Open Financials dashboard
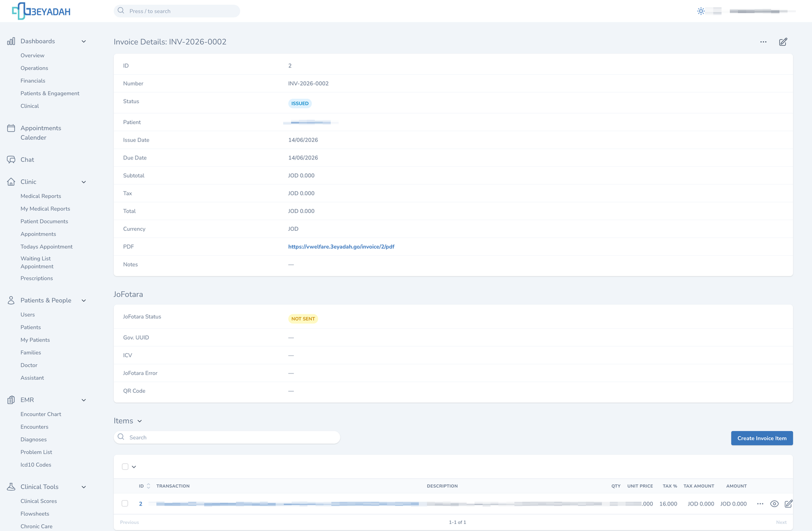 [x=33, y=81]
